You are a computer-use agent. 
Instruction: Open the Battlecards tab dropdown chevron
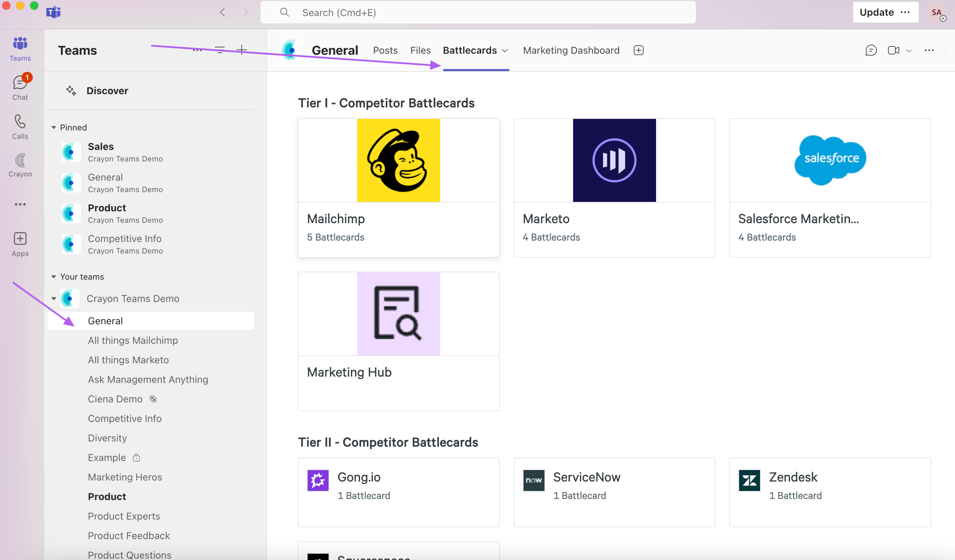(505, 51)
